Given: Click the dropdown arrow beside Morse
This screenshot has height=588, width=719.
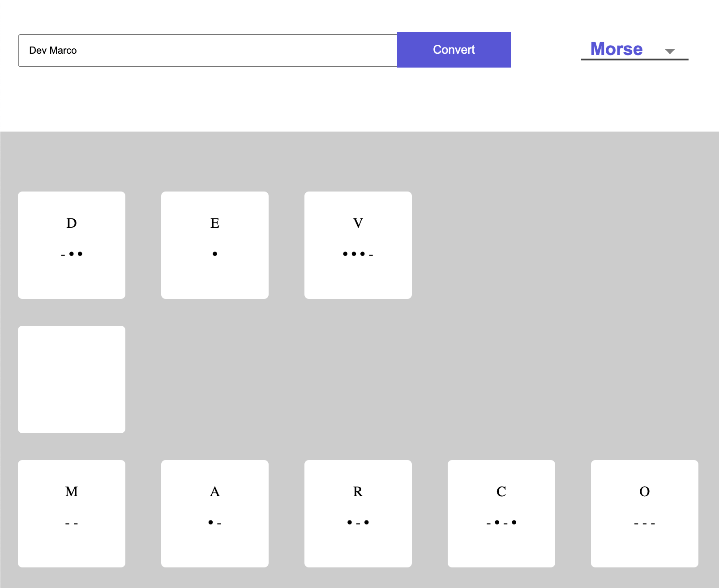Looking at the screenshot, I should click(670, 51).
